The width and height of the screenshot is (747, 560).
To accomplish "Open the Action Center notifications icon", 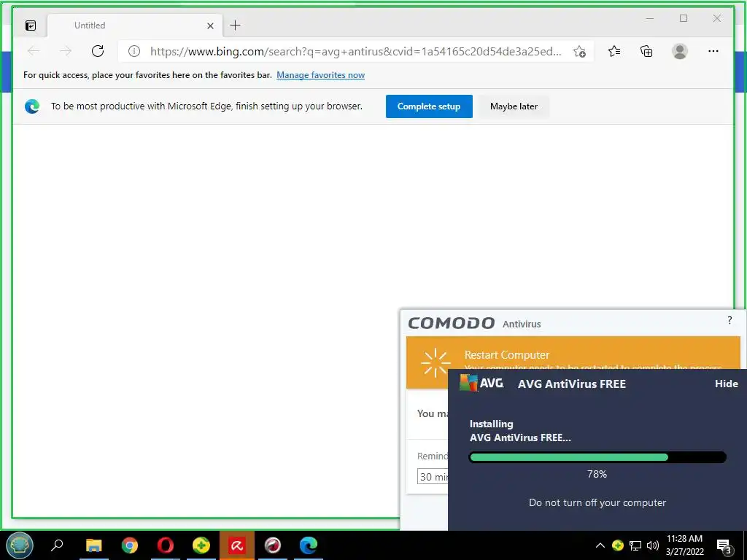I will click(x=724, y=546).
